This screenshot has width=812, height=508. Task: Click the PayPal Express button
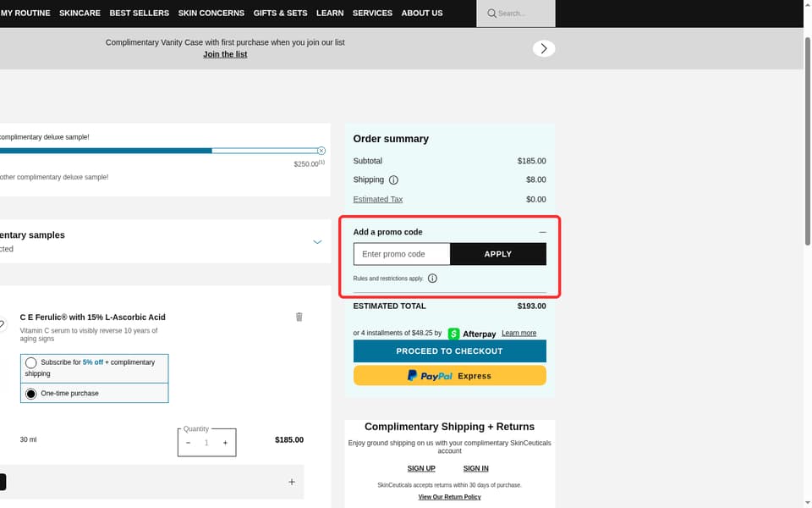[x=449, y=375]
